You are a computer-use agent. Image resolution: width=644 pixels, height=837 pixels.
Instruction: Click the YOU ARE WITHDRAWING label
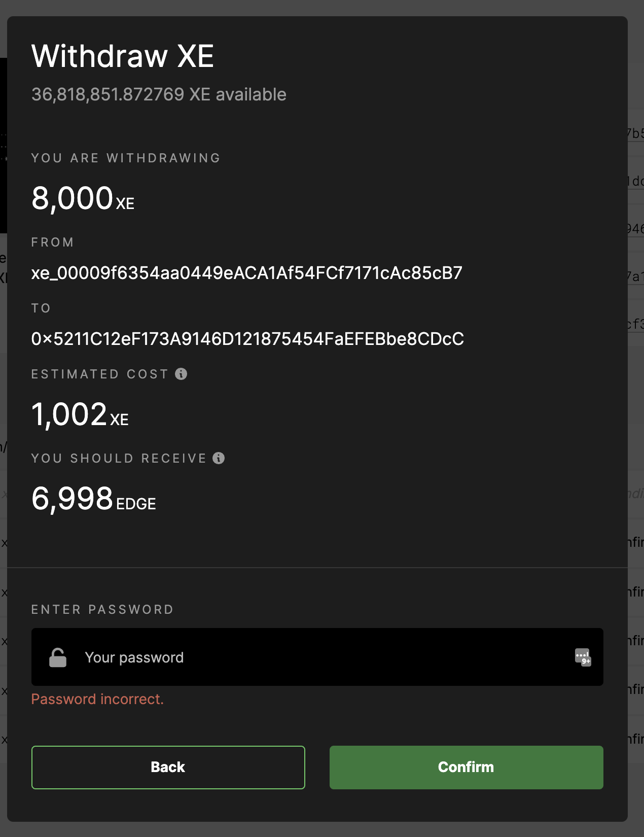pyautogui.click(x=125, y=158)
